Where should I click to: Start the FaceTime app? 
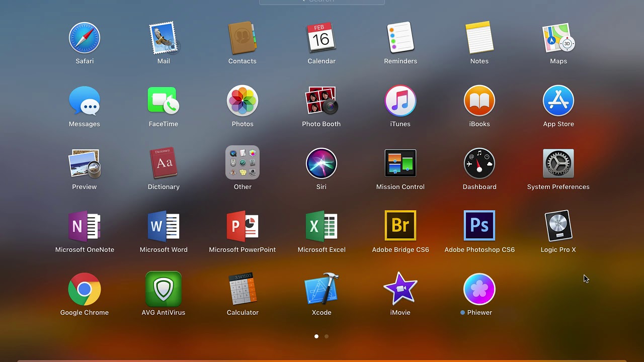(164, 101)
